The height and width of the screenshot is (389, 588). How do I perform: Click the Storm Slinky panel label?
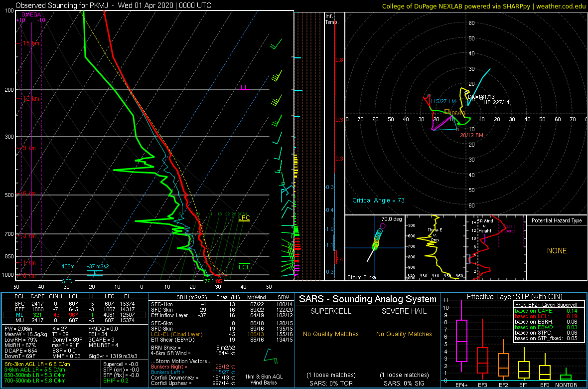[x=362, y=277]
